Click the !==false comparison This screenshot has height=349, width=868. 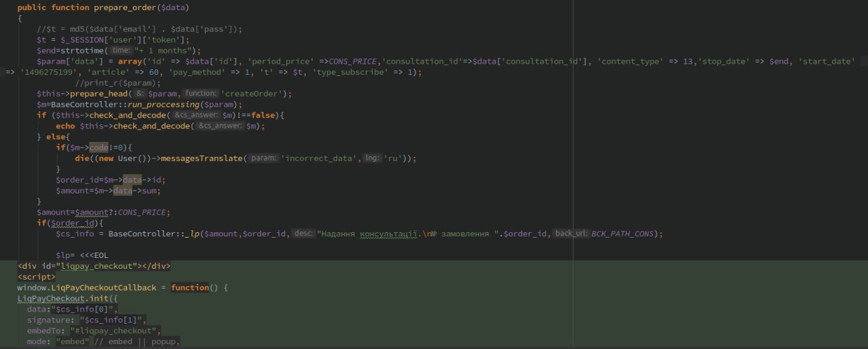pyautogui.click(x=257, y=115)
